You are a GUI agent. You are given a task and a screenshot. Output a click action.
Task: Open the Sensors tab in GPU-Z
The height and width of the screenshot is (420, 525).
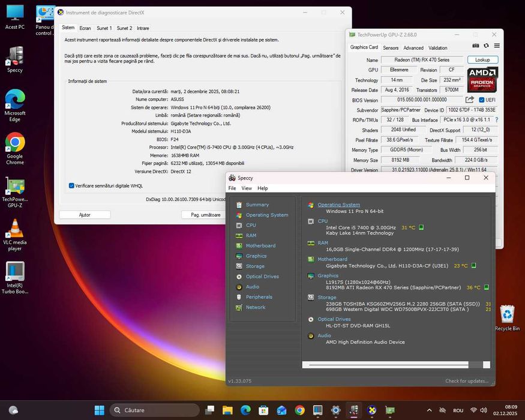tap(391, 48)
